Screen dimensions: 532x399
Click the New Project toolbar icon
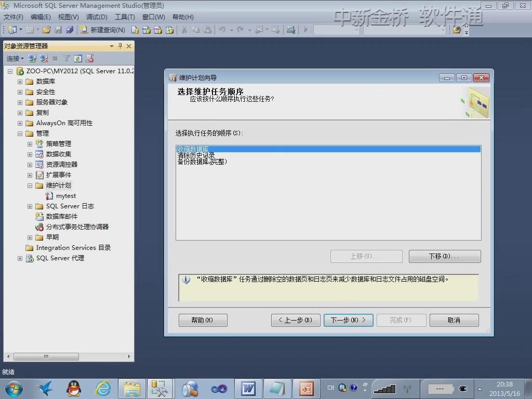12,30
